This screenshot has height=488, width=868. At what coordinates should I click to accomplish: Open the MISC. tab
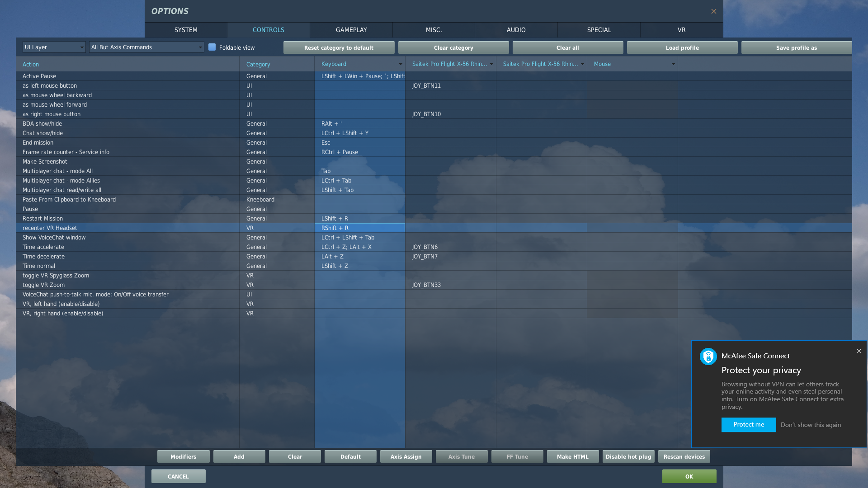434,30
